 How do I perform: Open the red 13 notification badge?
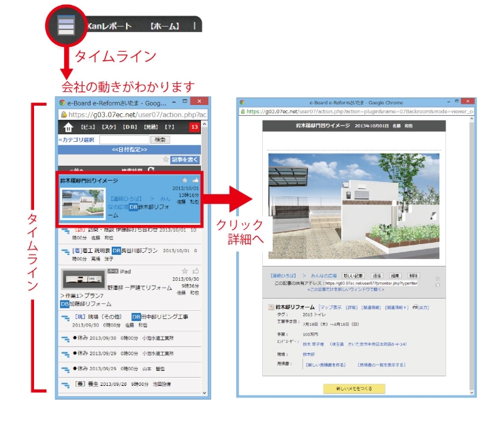tap(194, 127)
